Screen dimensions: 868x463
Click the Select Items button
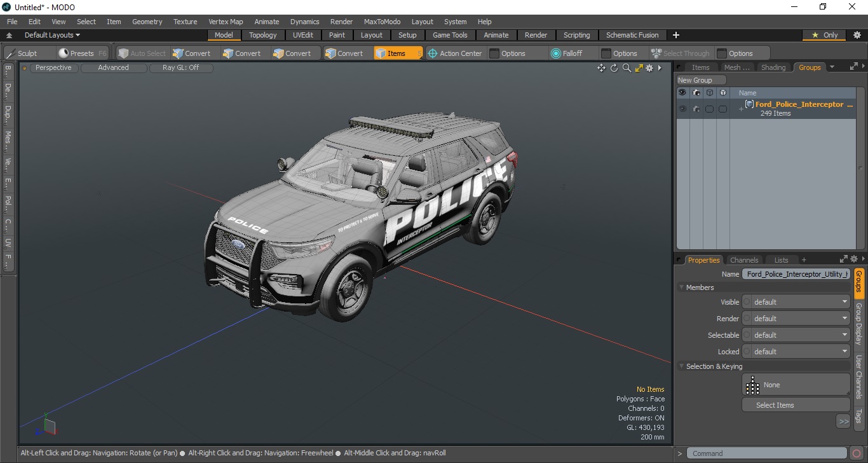pos(796,405)
